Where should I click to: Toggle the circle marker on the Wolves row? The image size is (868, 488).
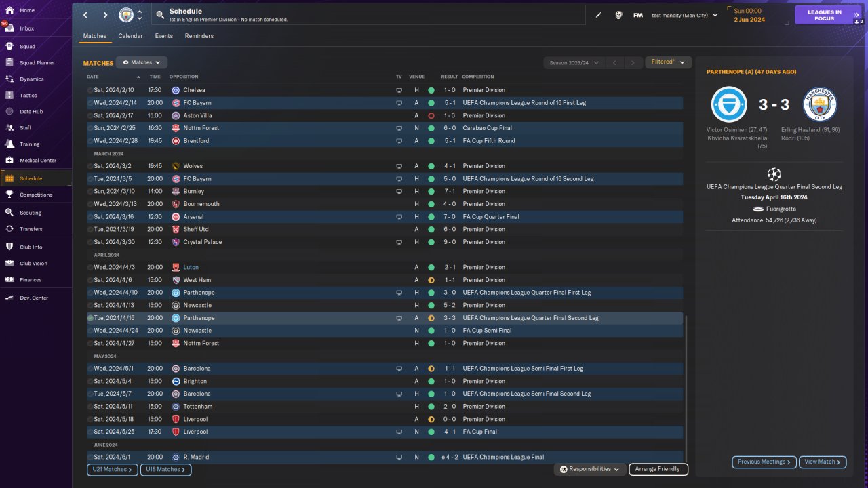90,166
